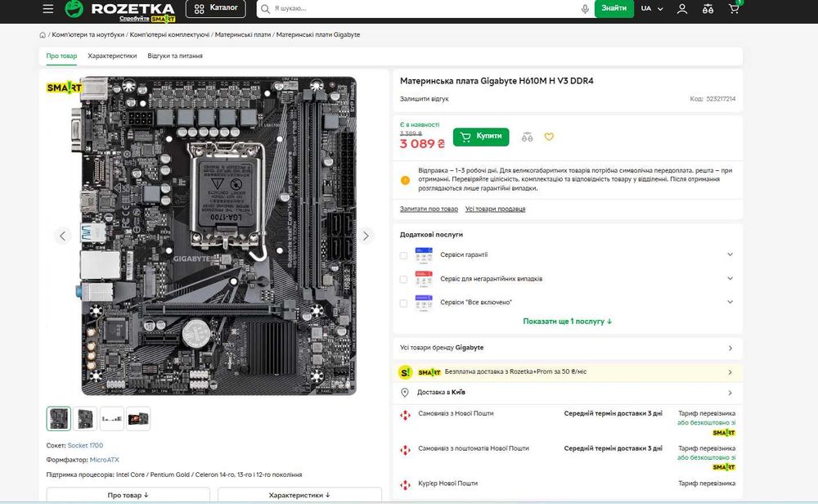Click the orange warning info icon
Image resolution: width=818 pixels, height=504 pixels.
[x=406, y=180]
